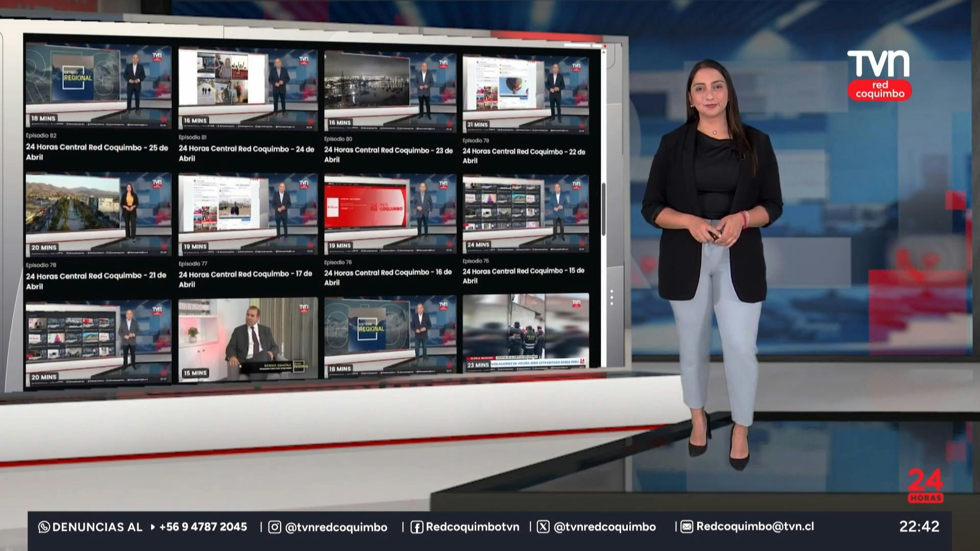
Task: Open title '24 Horas Central Red Coquimbo - 23 de Abril'
Action: 388,155
